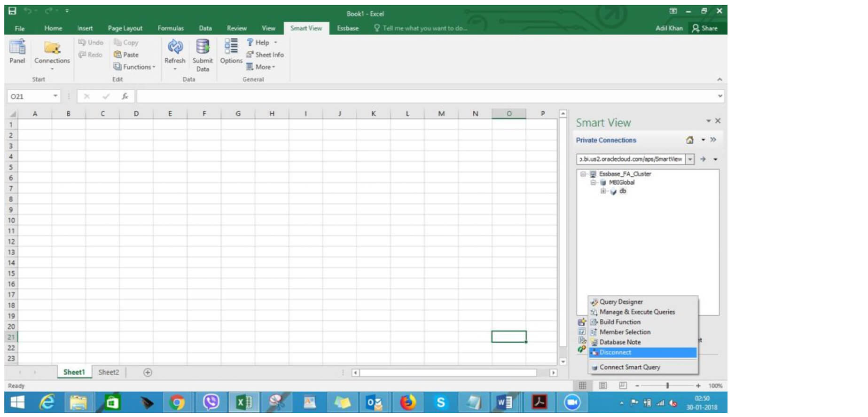Image resolution: width=868 pixels, height=417 pixels.
Task: Choose Disconnect from context menu
Action: [642, 352]
